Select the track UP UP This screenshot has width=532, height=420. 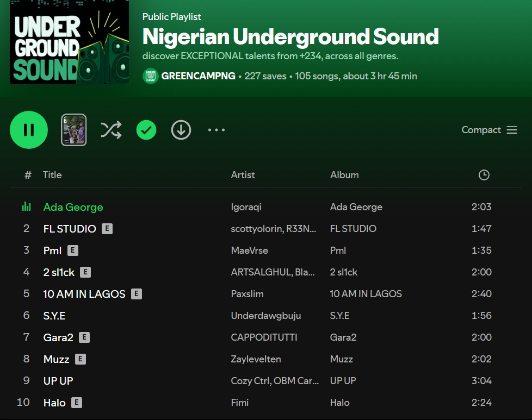(58, 381)
